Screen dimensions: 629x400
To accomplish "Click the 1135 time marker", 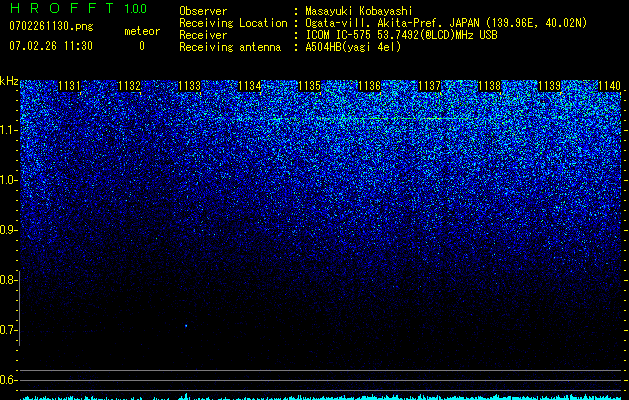I will [309, 86].
